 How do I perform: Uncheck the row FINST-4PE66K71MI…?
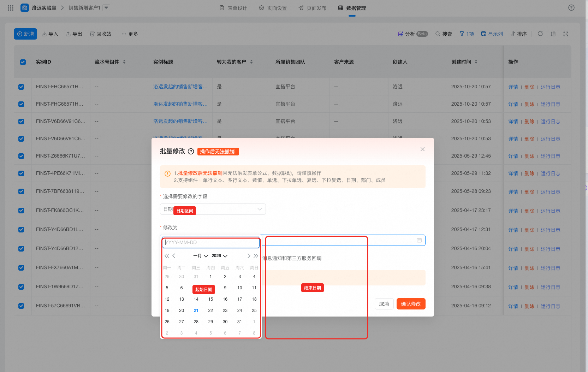coord(21,173)
